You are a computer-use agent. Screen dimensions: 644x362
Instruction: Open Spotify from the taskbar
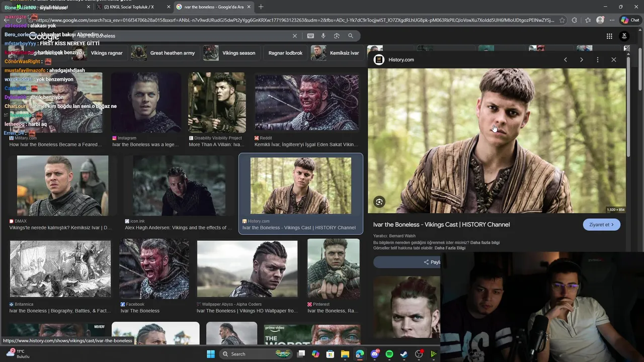tap(389, 354)
